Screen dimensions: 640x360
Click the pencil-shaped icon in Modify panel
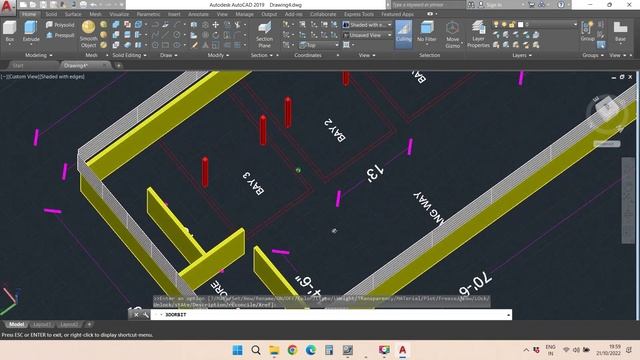tap(195, 45)
